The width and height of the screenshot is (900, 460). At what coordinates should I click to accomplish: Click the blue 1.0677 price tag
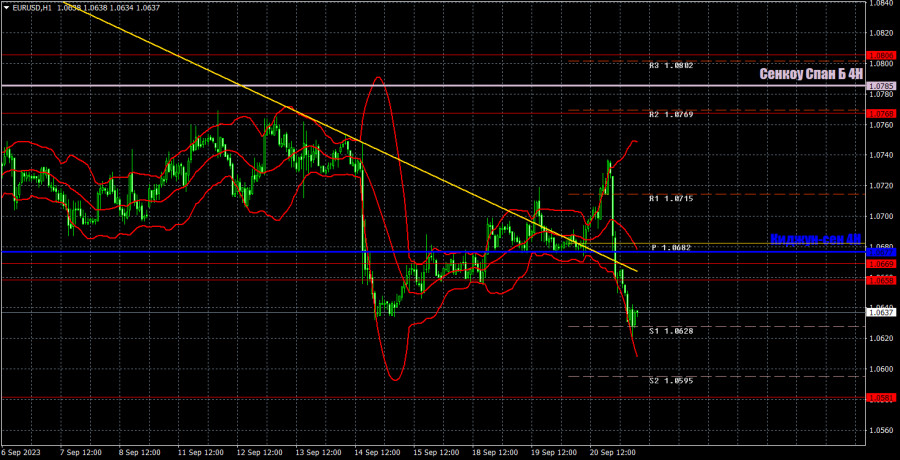(881, 252)
